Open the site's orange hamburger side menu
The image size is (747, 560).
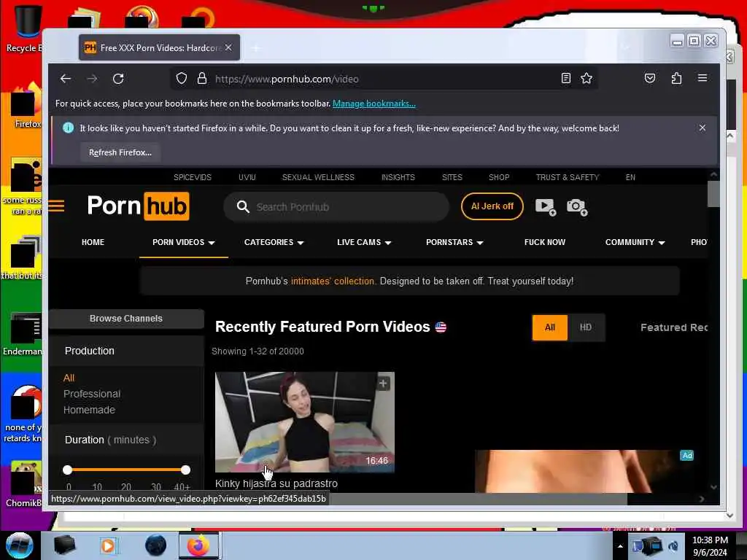click(x=56, y=206)
